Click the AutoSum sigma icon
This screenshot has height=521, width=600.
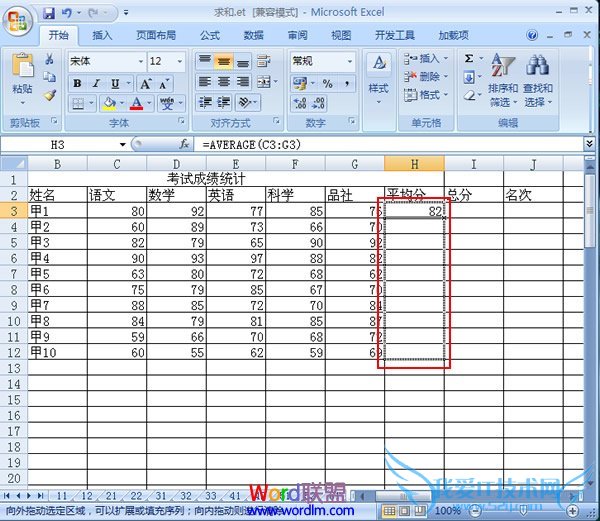coord(469,59)
